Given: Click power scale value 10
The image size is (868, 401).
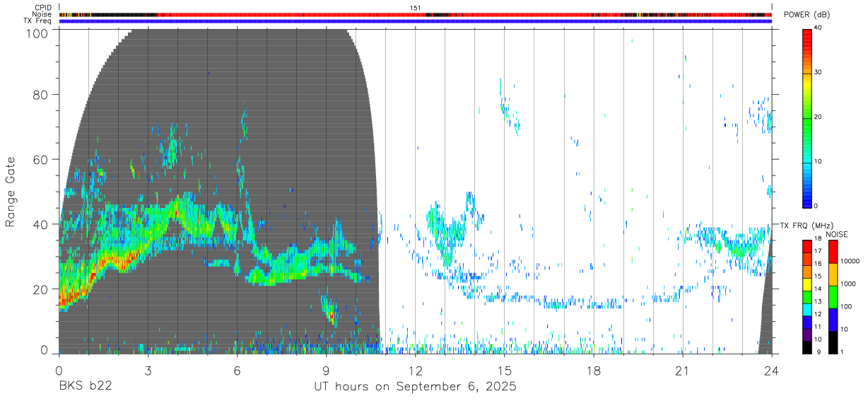Looking at the screenshot, I should (818, 161).
